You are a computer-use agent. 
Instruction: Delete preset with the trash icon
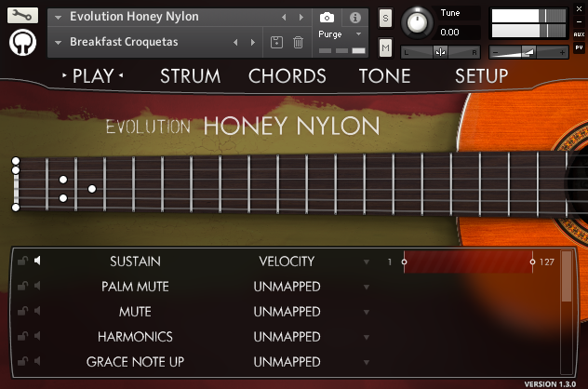[x=298, y=43]
